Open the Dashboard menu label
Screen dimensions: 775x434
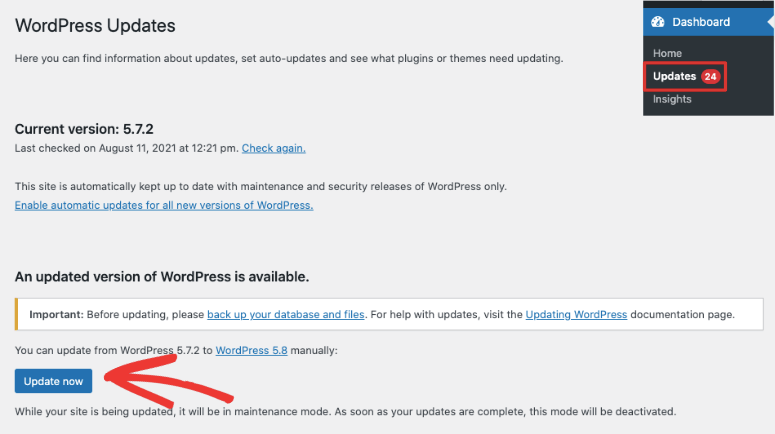tap(700, 22)
